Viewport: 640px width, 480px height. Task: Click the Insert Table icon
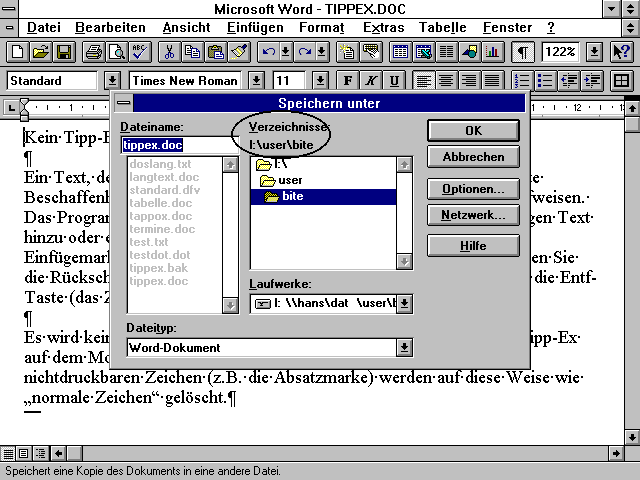pos(400,52)
